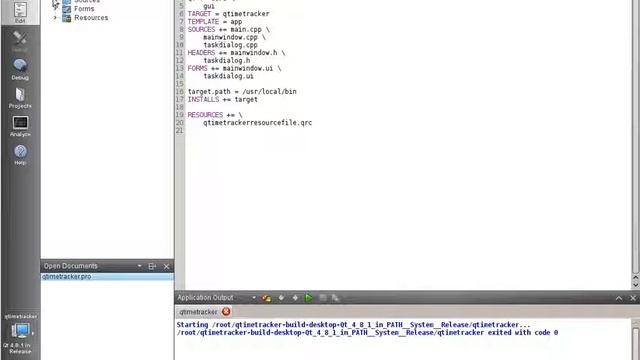The image size is (640, 360).
Task: Open the Design mode icon
Action: pos(20,41)
